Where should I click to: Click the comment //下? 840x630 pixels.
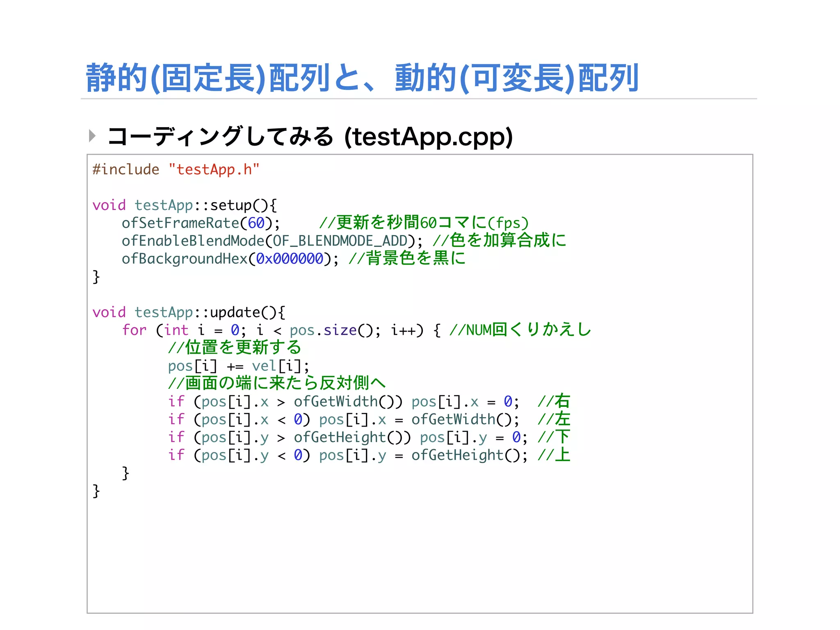[x=554, y=437]
